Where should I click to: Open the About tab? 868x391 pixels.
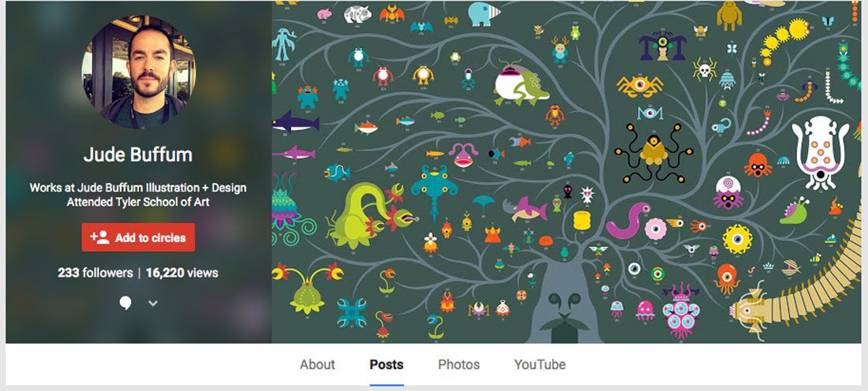coord(317,364)
